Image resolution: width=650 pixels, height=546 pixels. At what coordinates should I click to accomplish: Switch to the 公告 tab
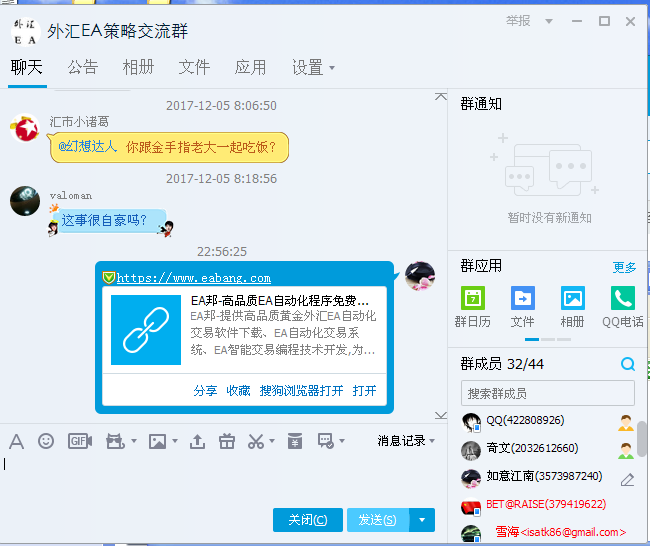coord(83,67)
